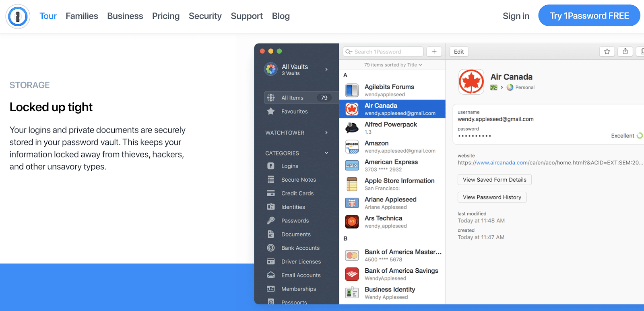Click the Sign in link
The width and height of the screenshot is (644, 311).
[x=516, y=16]
